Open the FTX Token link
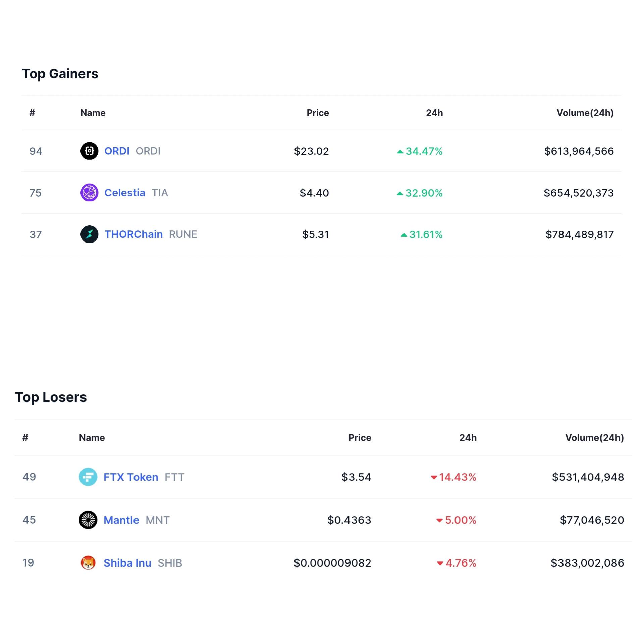 [131, 477]
